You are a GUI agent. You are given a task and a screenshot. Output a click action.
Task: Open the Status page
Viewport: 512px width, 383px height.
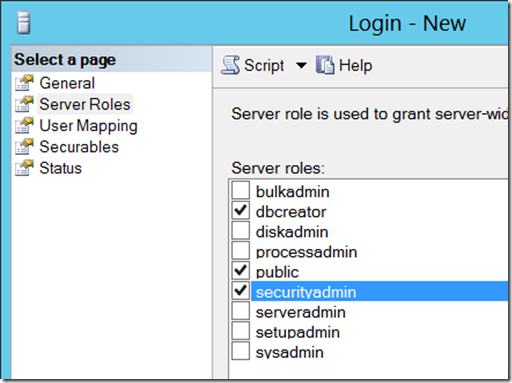(x=60, y=168)
